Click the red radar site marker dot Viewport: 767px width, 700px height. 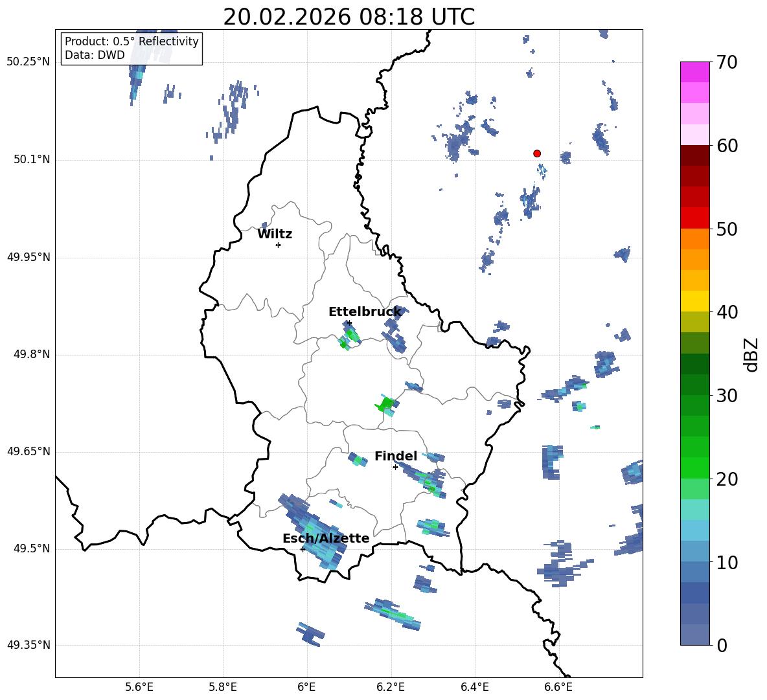pyautogui.click(x=537, y=153)
